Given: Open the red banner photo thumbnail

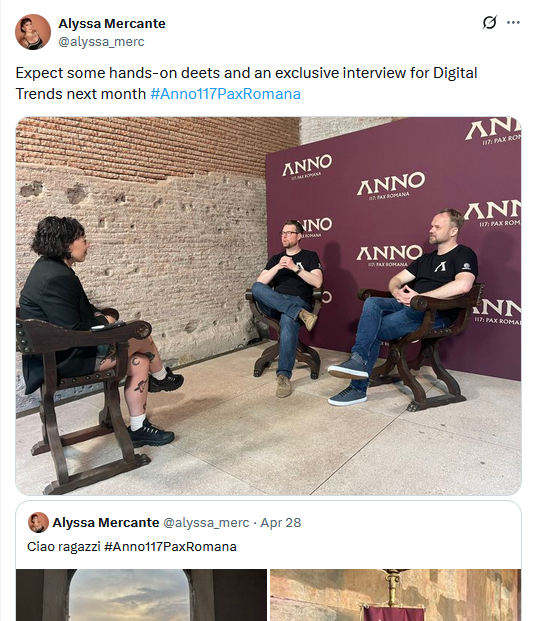Looking at the screenshot, I should [x=395, y=595].
